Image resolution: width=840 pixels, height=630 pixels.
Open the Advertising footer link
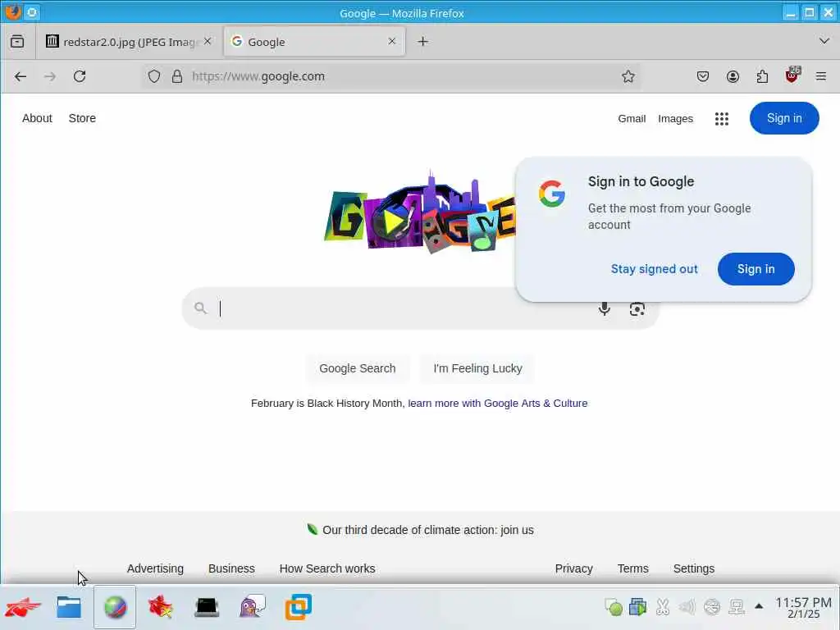click(x=155, y=568)
